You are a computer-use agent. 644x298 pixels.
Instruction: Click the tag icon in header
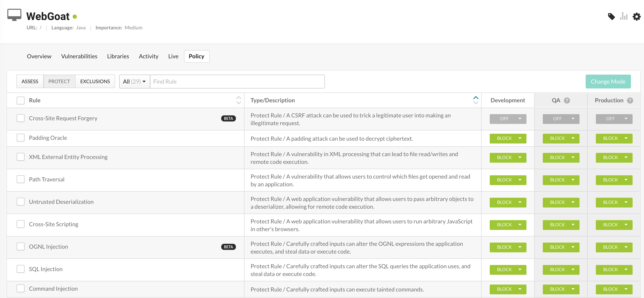coord(611,17)
